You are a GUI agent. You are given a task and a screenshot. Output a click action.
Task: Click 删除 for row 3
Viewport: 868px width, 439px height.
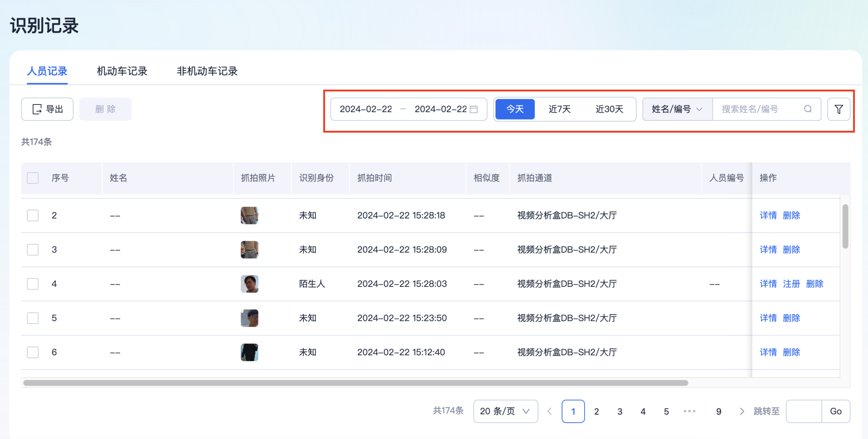tap(791, 250)
